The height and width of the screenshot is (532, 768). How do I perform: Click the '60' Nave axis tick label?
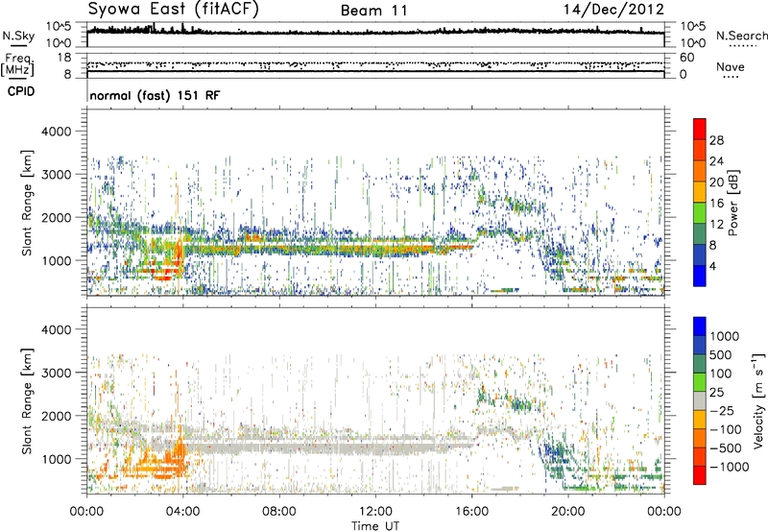pyautogui.click(x=686, y=58)
